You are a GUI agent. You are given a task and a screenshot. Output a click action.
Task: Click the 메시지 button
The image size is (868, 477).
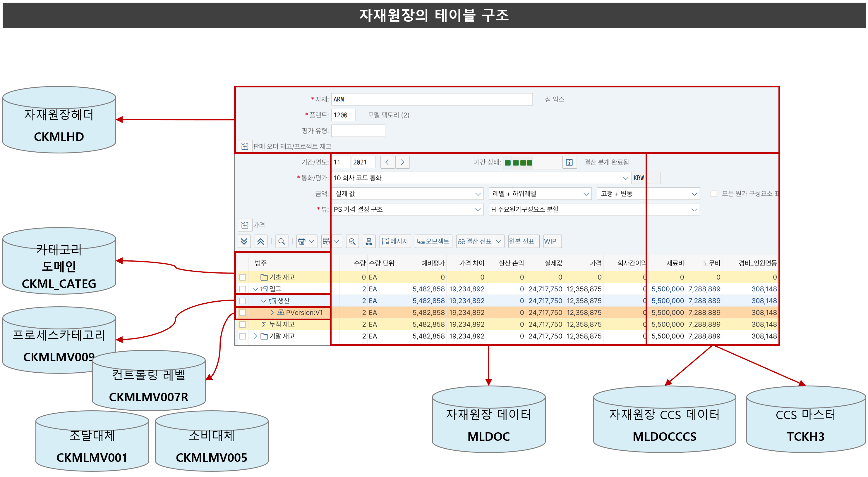pyautogui.click(x=395, y=241)
